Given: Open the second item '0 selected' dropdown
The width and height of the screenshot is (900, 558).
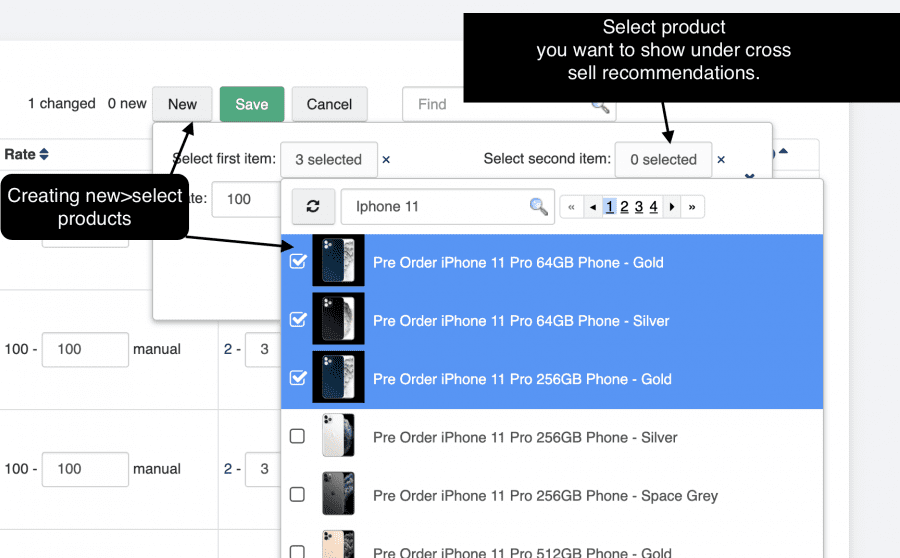Looking at the screenshot, I should pyautogui.click(x=663, y=159).
